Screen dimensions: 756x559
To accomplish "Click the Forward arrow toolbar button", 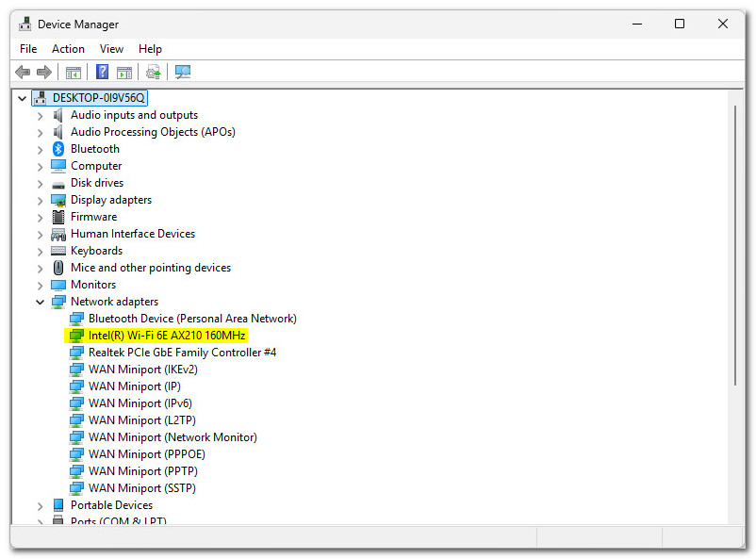I will [x=44, y=73].
